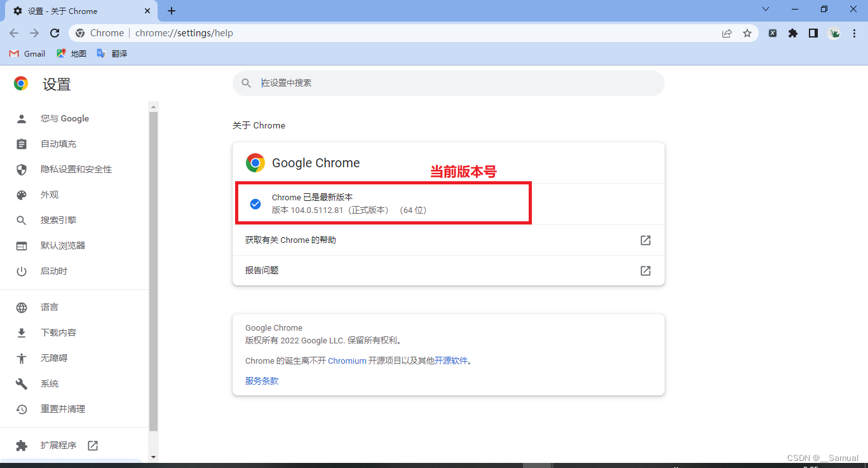Click the sidebar scrollbar up arrow
The height and width of the screenshot is (468, 868).
153,106
